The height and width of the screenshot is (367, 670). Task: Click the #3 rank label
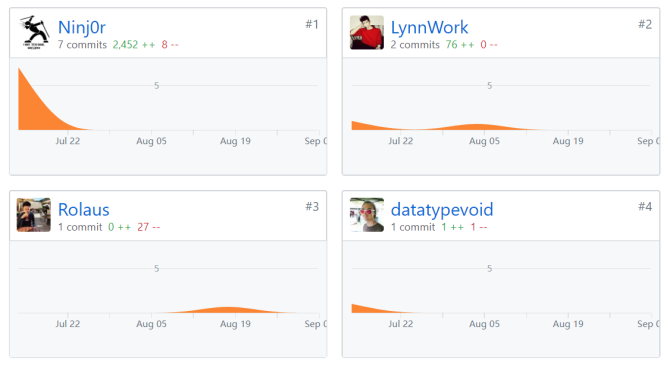tap(312, 207)
